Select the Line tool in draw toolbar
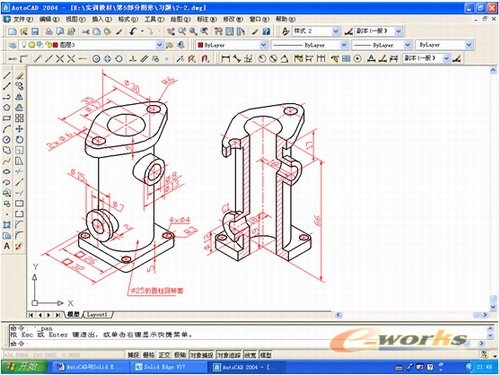Screen dimensions: 499x375 pos(7,76)
